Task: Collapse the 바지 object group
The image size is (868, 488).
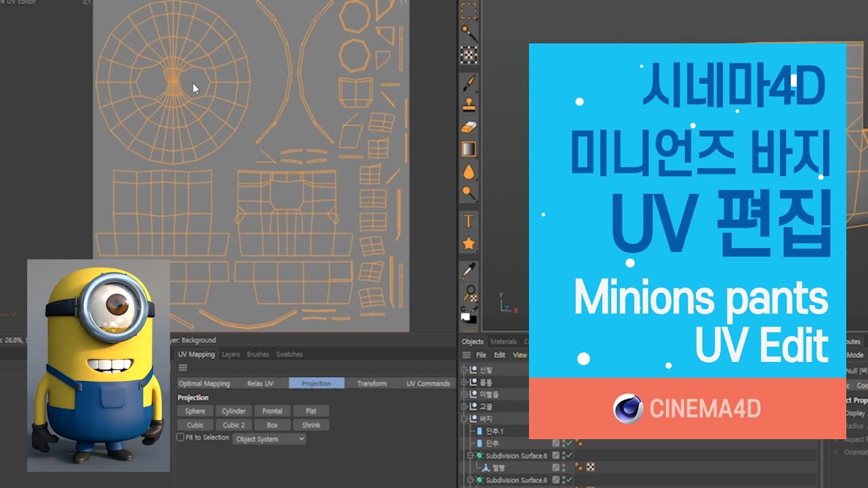Action: click(x=464, y=419)
